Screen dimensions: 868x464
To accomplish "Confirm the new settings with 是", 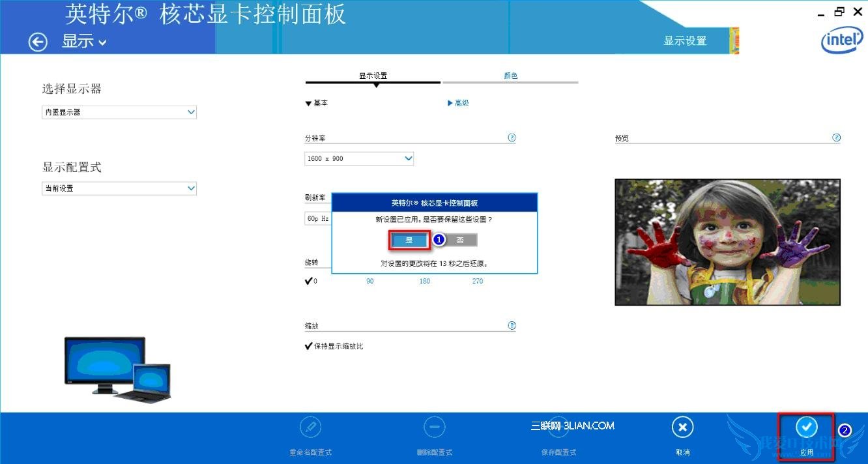I will tap(409, 240).
